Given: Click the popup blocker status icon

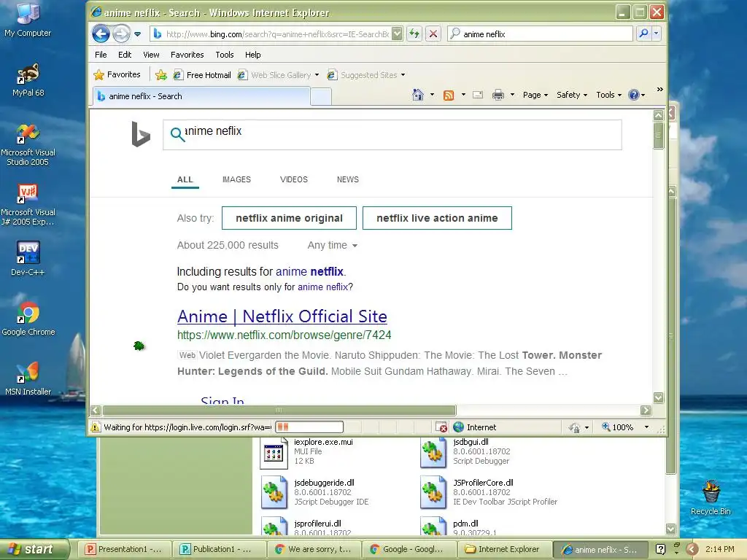Looking at the screenshot, I should pyautogui.click(x=441, y=427).
